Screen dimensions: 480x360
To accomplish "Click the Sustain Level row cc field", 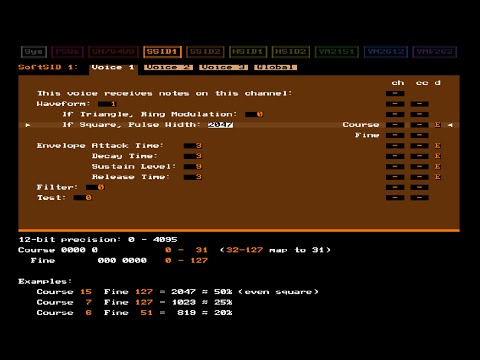I will point(419,166).
